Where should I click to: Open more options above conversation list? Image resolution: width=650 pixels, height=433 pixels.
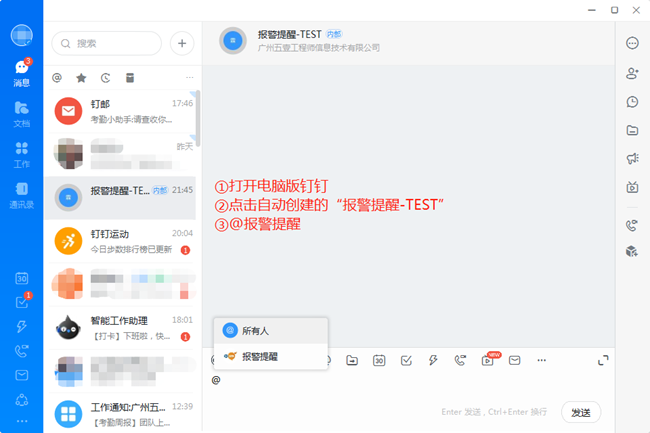189,77
